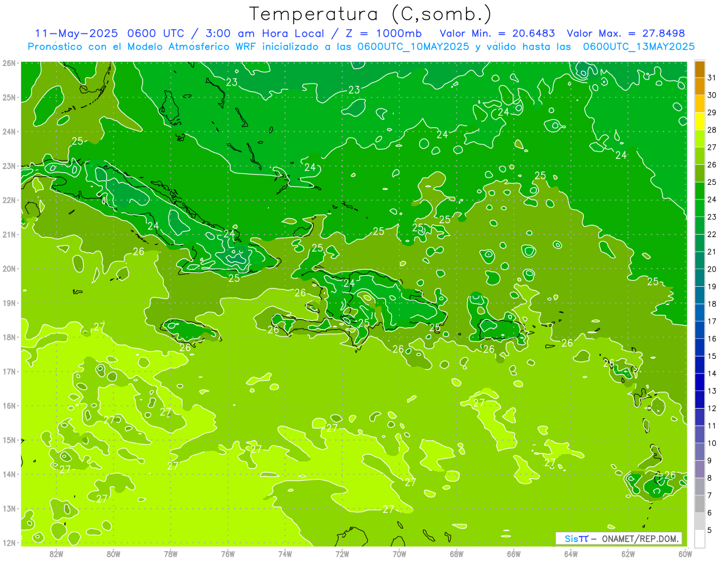Select the legend swatch between 27 and 28
The width and height of the screenshot is (728, 562).
point(699,139)
